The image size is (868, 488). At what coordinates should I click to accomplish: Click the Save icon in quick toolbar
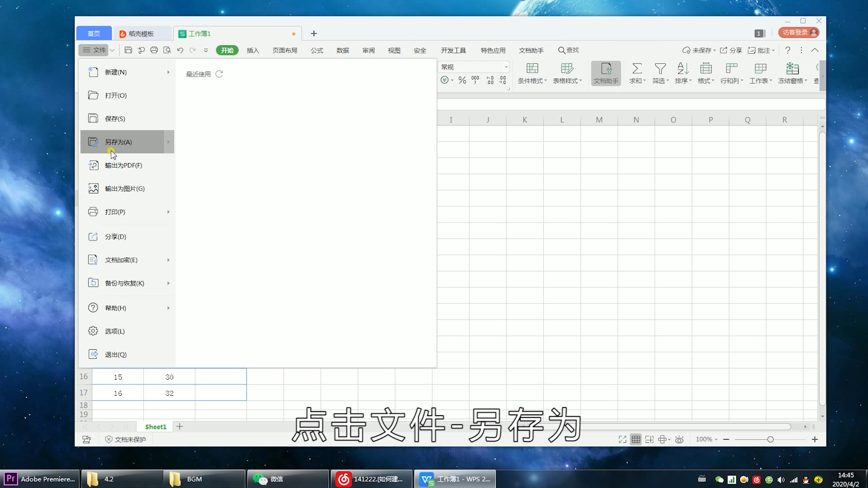pyautogui.click(x=128, y=50)
